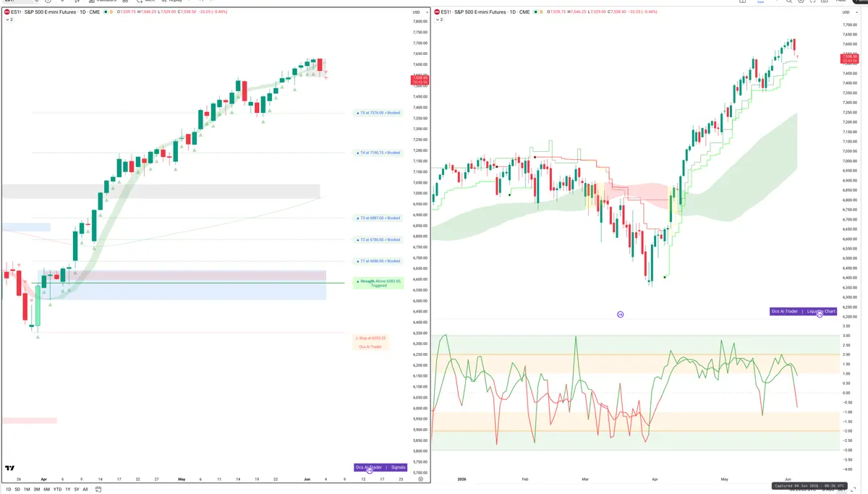This screenshot has height=494, width=868.
Task: Click the T3 at 6887.00 Booked label
Action: click(x=378, y=218)
